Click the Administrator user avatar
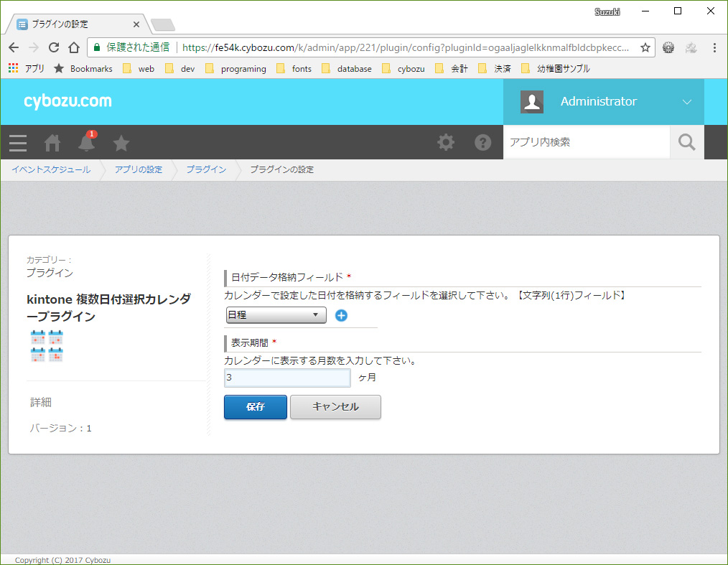This screenshot has height=565, width=728. (531, 102)
